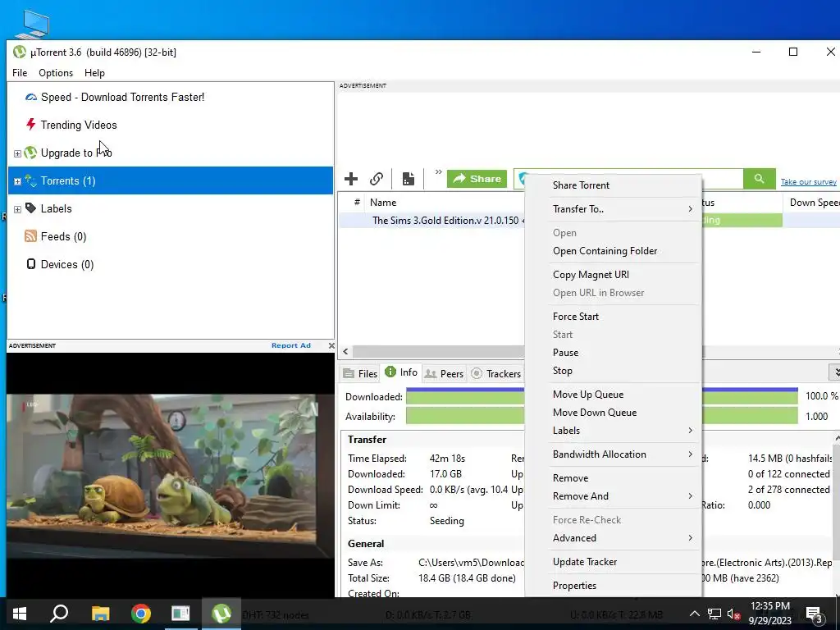Screen dimensions: 840x630
Task: Select Open Containing Folder
Action: click(x=623, y=251)
